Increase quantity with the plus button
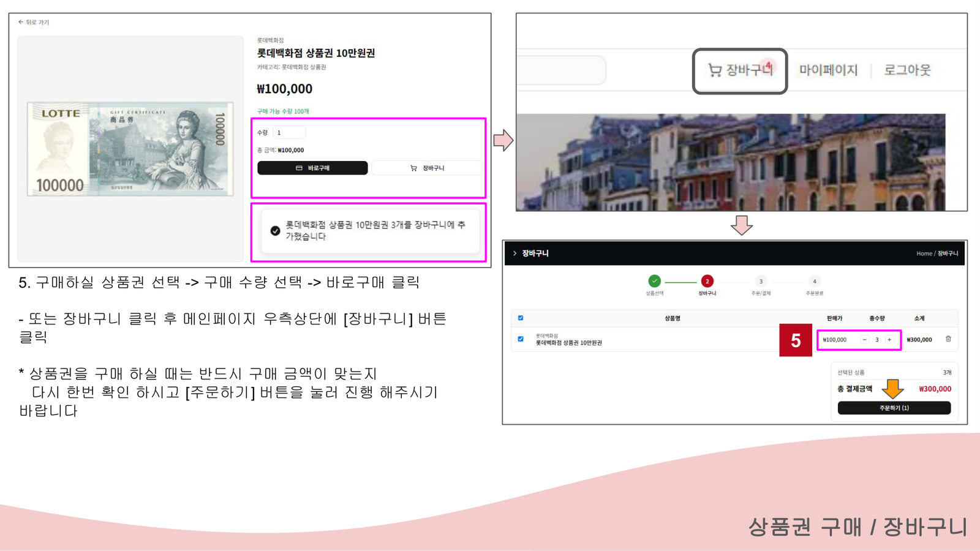The image size is (980, 551). pos(889,340)
